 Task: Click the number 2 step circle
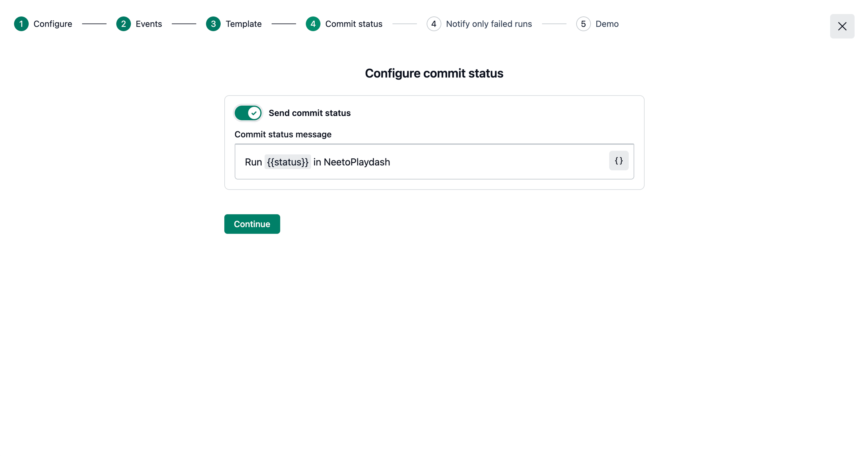pyautogui.click(x=123, y=24)
